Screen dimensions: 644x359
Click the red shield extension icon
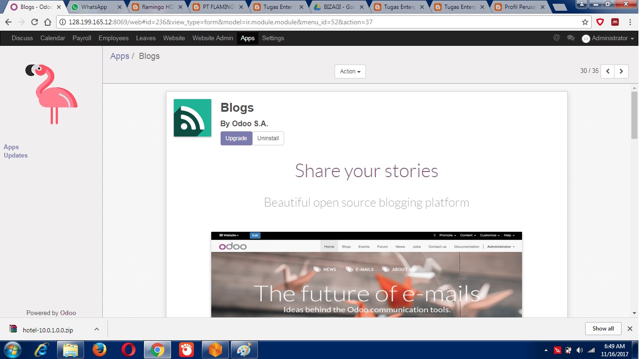point(600,22)
